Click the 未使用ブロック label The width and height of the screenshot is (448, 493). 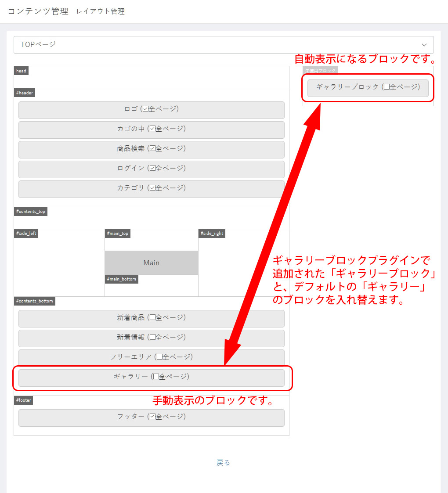320,70
